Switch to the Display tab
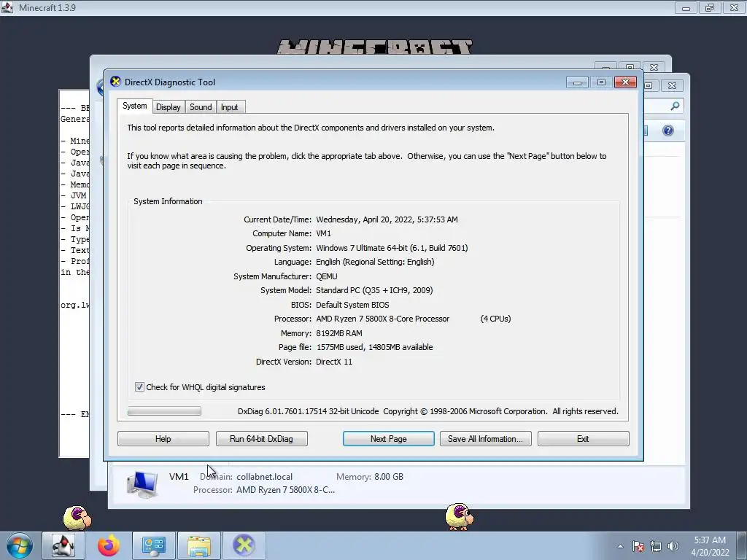 click(169, 107)
